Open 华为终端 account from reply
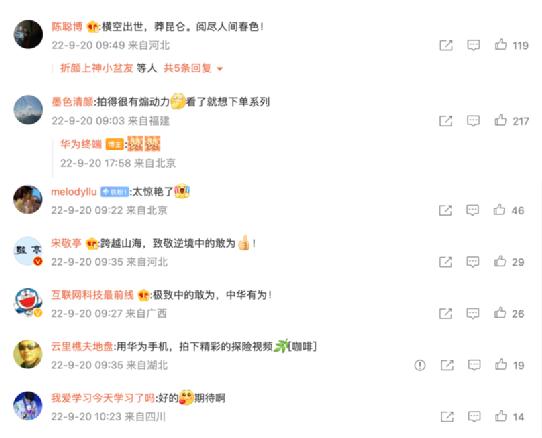 point(81,144)
